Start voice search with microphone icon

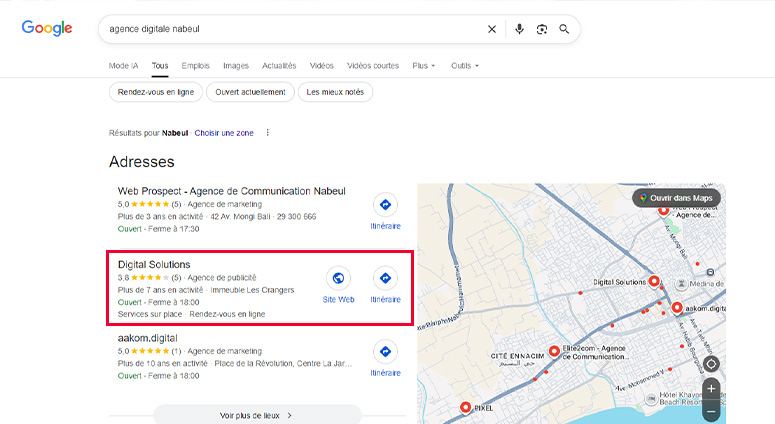click(519, 29)
